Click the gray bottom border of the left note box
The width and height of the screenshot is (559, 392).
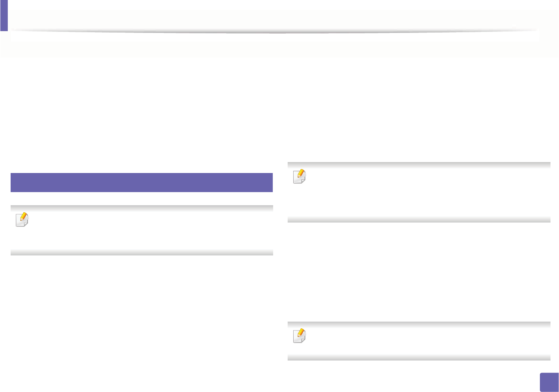142,253
